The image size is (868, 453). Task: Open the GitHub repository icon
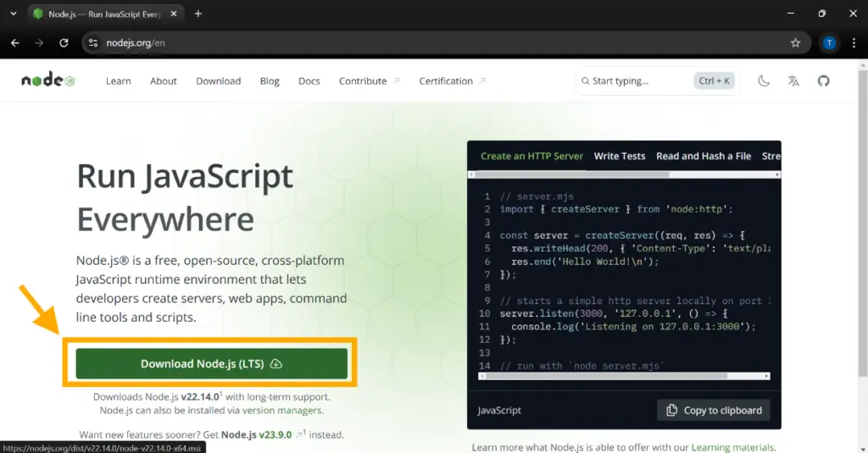click(x=823, y=80)
